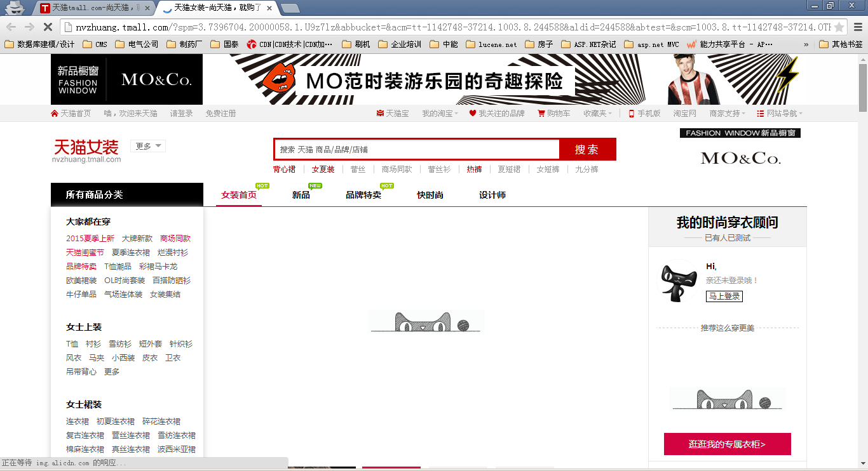Expand 更多 dropdown next to logo
868x471 pixels.
148,146
